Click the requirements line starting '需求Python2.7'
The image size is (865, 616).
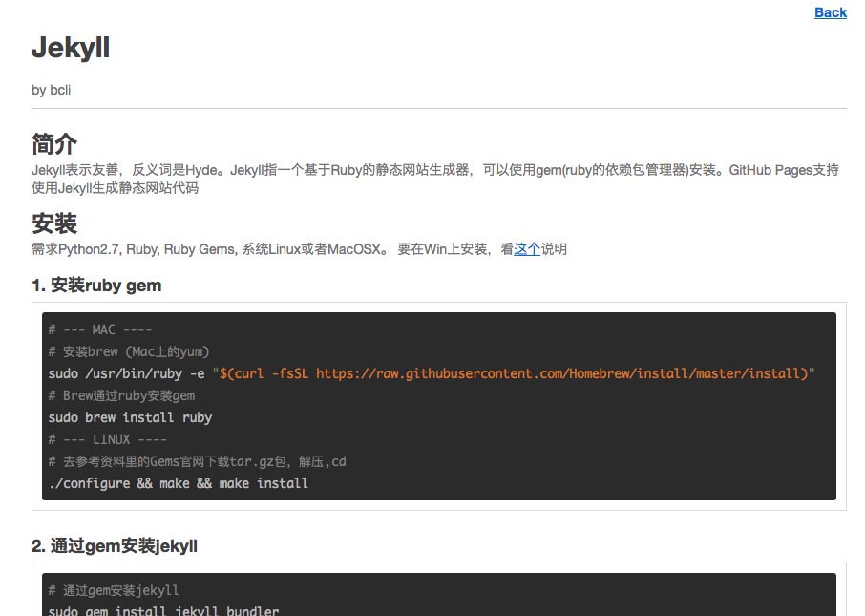(299, 249)
